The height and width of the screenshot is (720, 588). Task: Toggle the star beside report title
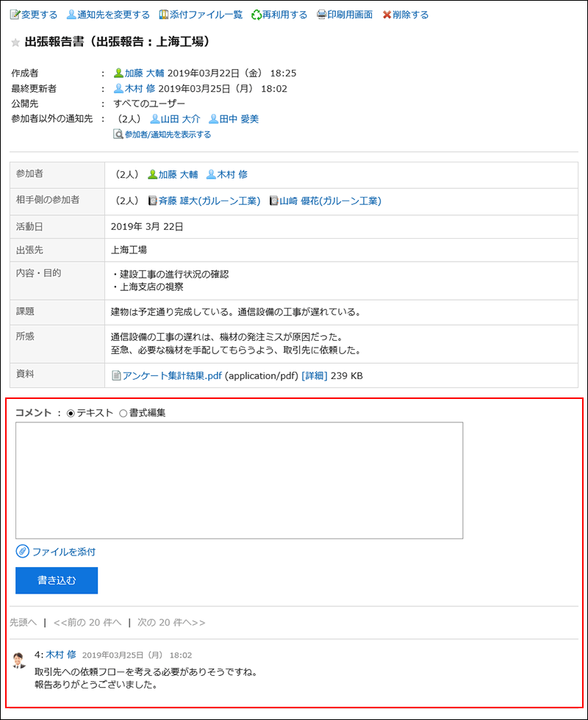pyautogui.click(x=15, y=43)
